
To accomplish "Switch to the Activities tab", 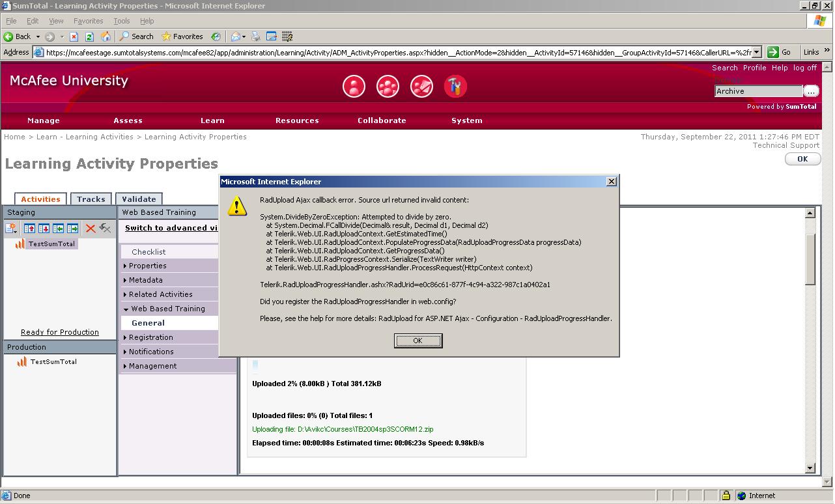I will [40, 199].
